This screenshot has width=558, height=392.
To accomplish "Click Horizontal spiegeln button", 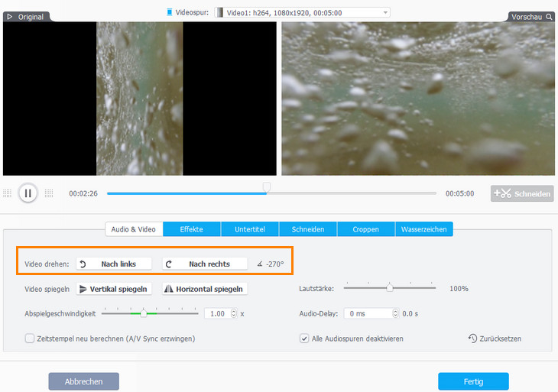I will point(205,289).
